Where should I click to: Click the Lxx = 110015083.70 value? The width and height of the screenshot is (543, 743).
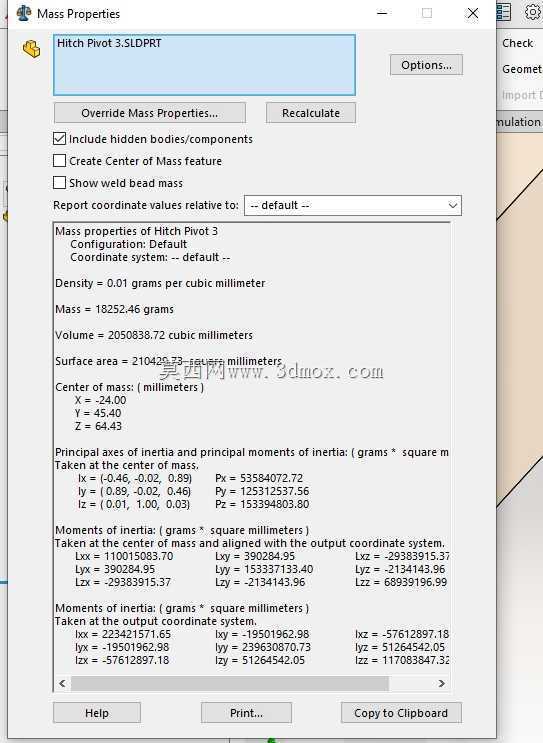pos(124,556)
